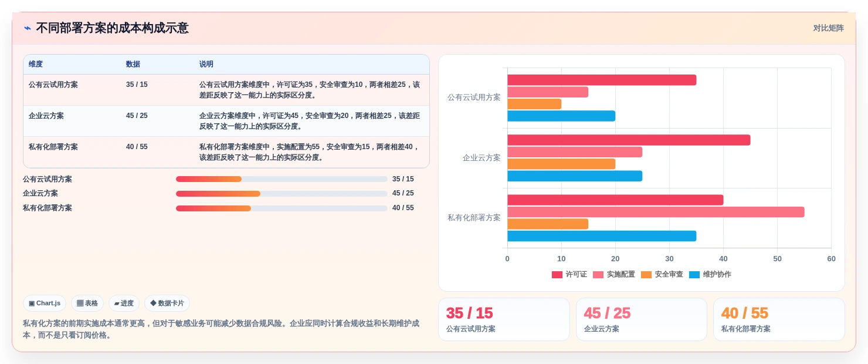
Task: Toggle the 实施配置 legend item
Action: [x=614, y=275]
